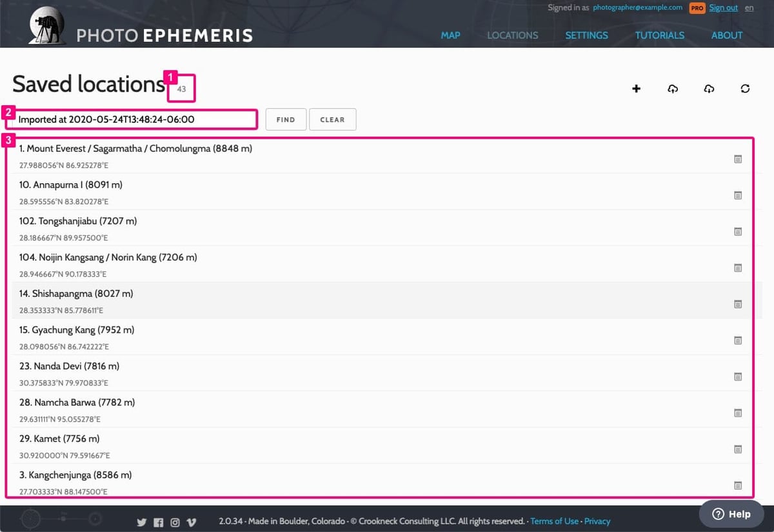Click the cloud upload icon
The width and height of the screenshot is (774, 532).
(672, 89)
